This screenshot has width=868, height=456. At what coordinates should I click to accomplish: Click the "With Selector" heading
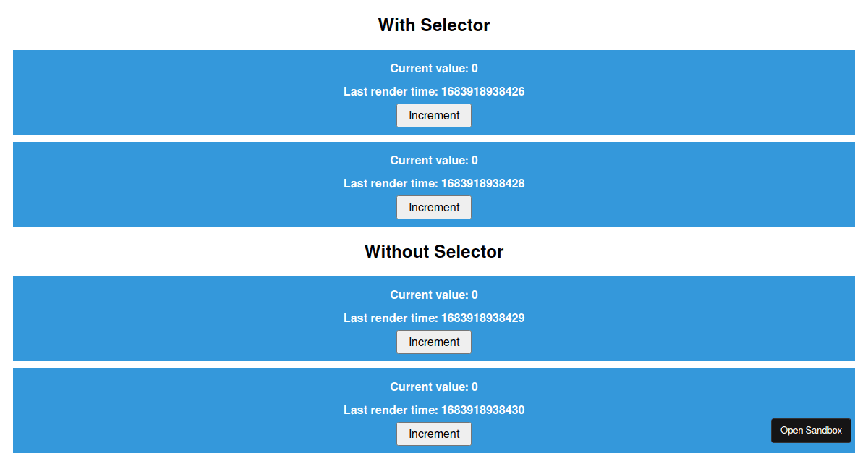click(434, 25)
